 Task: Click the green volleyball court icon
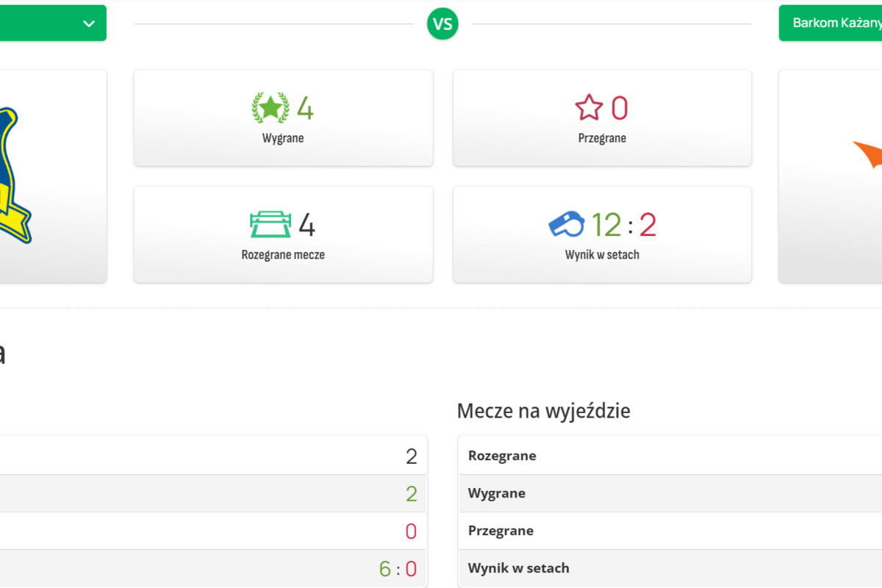click(x=270, y=224)
